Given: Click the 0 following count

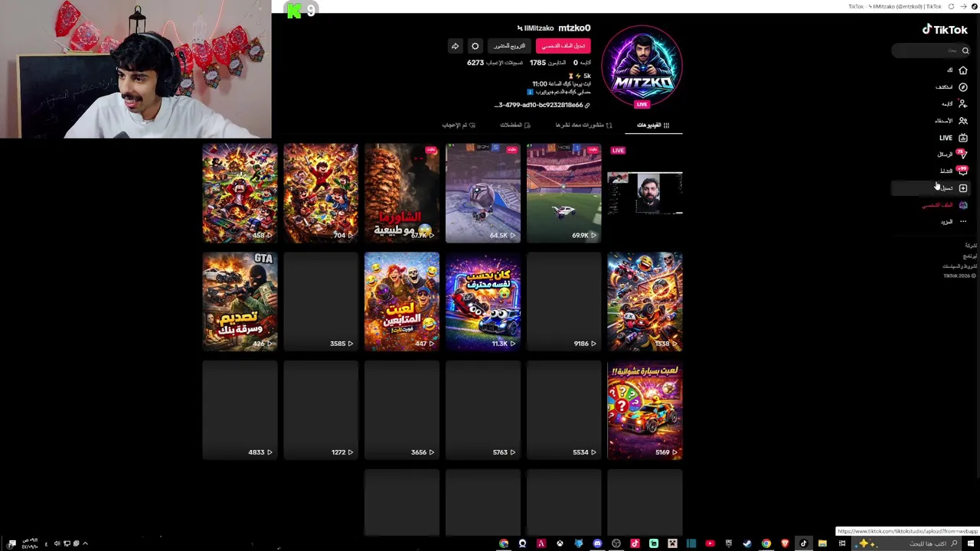Looking at the screenshot, I should [x=583, y=63].
